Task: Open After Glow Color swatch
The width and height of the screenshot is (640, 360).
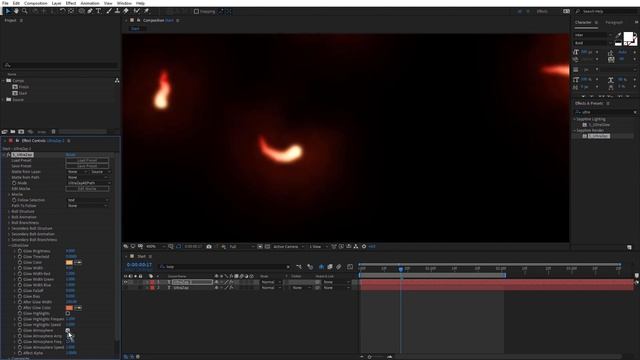Action: coord(69,308)
